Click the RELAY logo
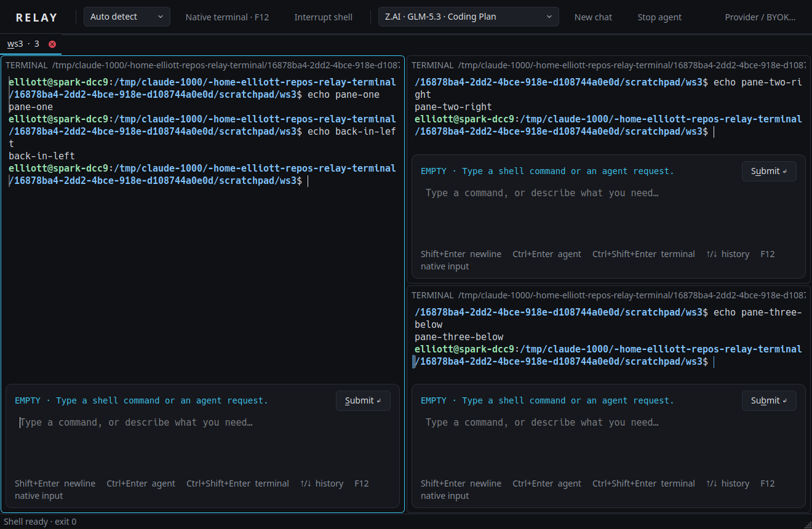 pyautogui.click(x=36, y=17)
